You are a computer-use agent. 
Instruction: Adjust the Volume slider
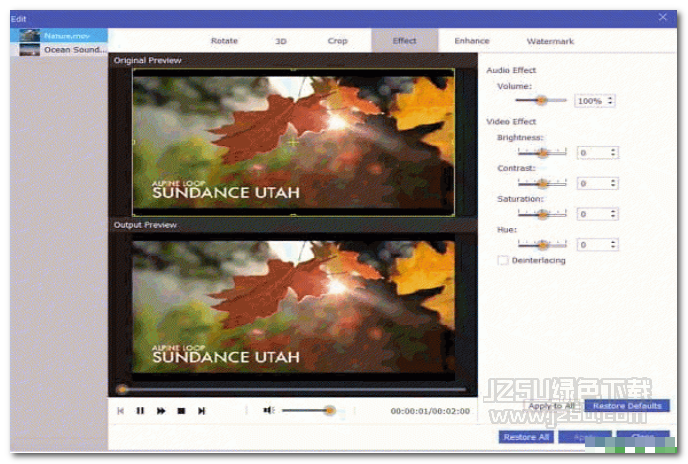[x=541, y=101]
